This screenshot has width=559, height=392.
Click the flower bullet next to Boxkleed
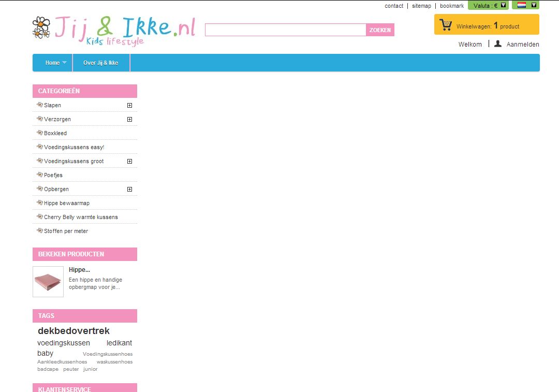click(x=39, y=133)
